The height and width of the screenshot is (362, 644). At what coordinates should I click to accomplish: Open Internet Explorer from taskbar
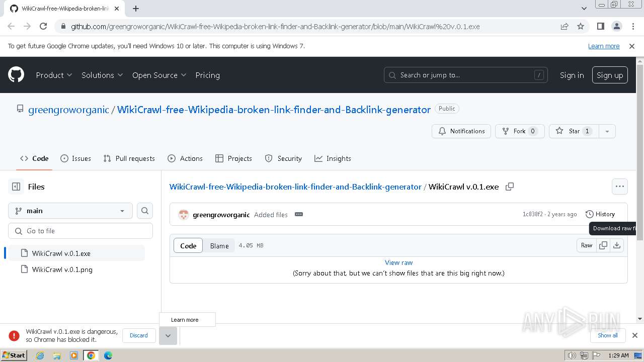click(40, 355)
